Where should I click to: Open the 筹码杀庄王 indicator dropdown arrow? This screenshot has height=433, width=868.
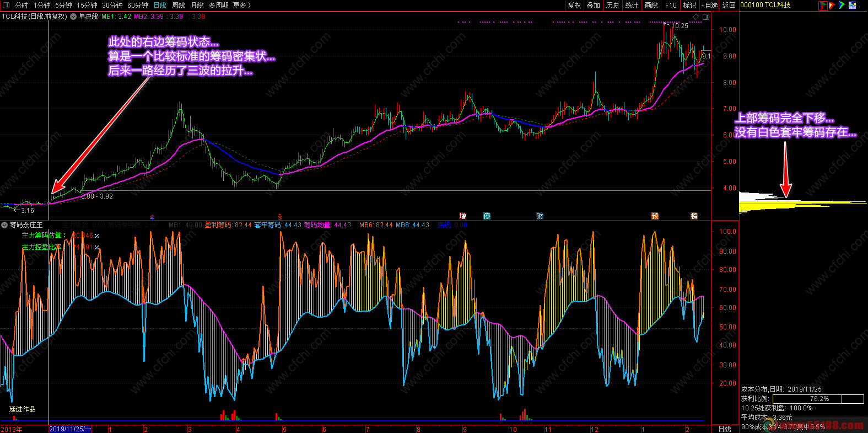pos(4,225)
